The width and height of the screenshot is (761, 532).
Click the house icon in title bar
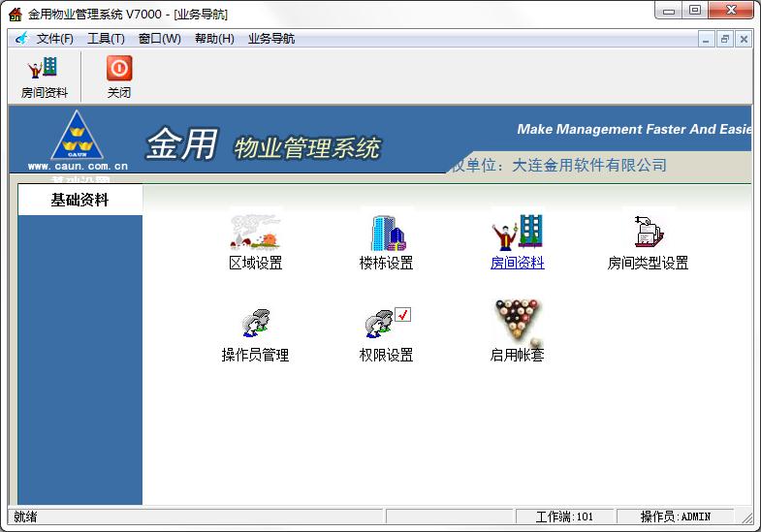click(16, 14)
